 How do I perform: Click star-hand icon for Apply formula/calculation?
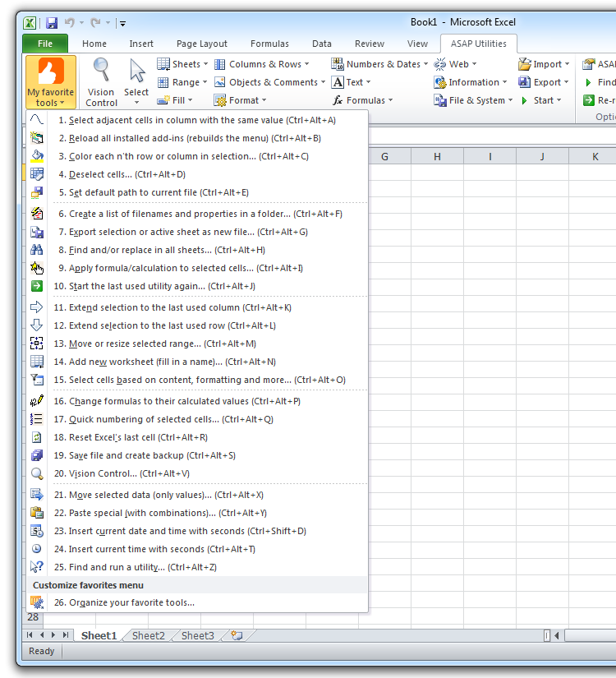pyautogui.click(x=37, y=268)
